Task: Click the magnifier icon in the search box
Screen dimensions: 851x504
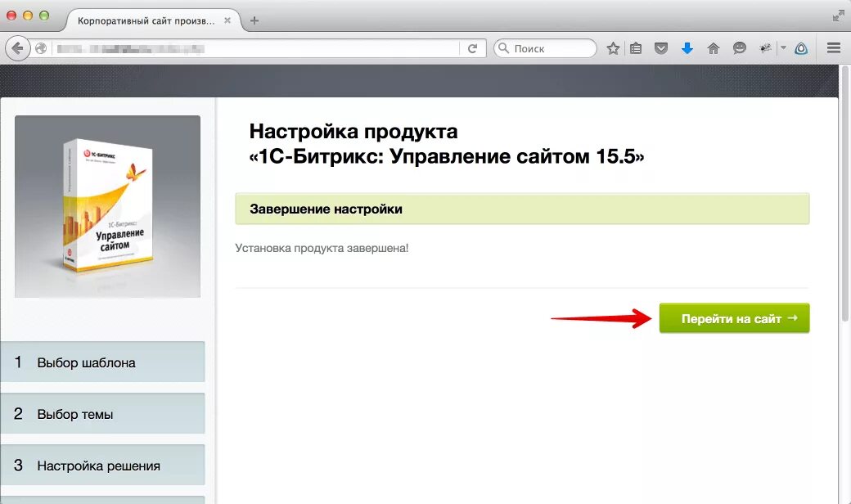Action: click(504, 48)
